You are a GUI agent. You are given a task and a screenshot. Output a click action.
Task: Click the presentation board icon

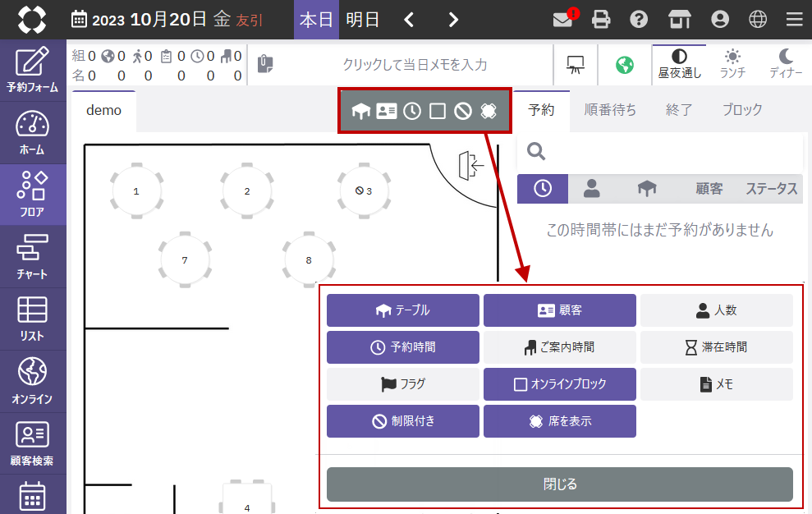click(576, 65)
